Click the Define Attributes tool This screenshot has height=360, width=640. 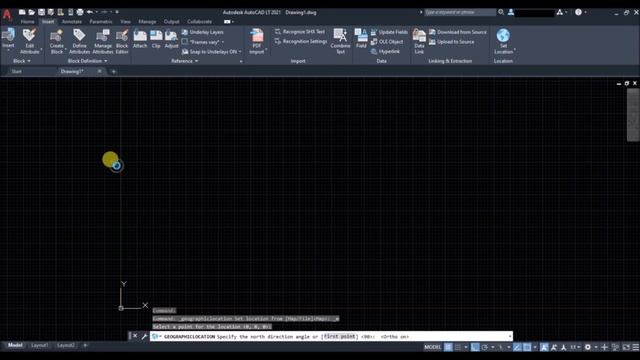pyautogui.click(x=79, y=41)
